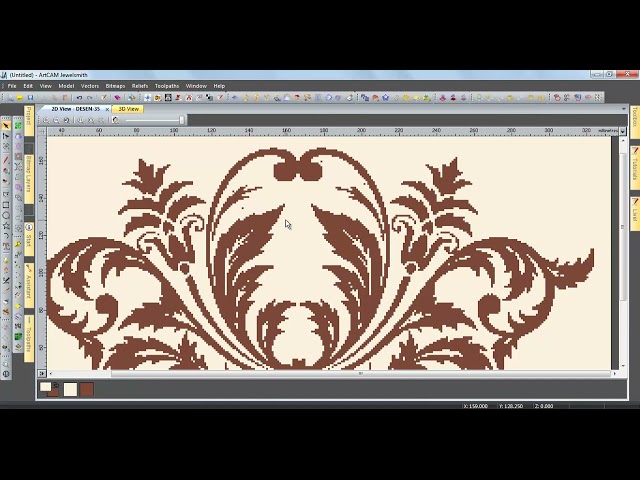The height and width of the screenshot is (480, 640).
Task: Select the Rectangle vector tool
Action: [x=6, y=205]
